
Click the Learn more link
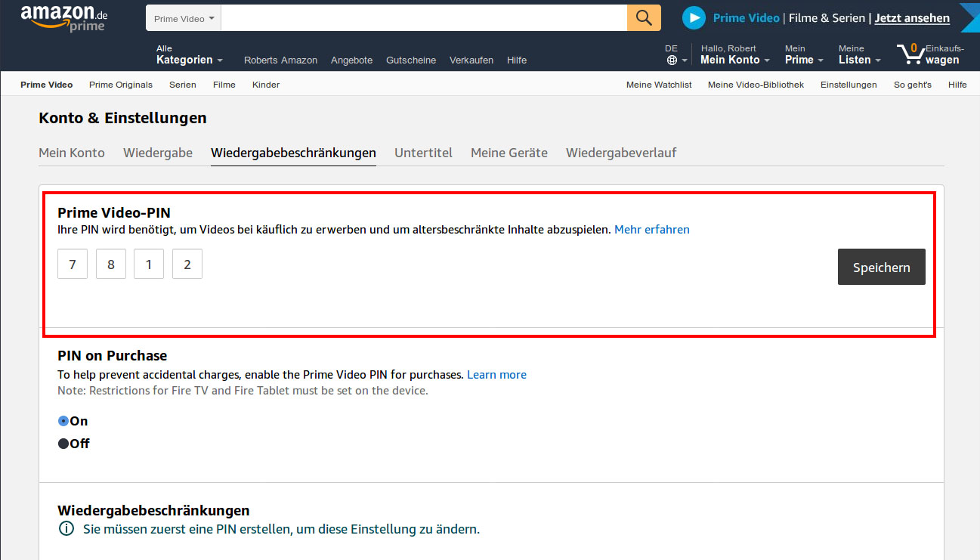(x=496, y=374)
